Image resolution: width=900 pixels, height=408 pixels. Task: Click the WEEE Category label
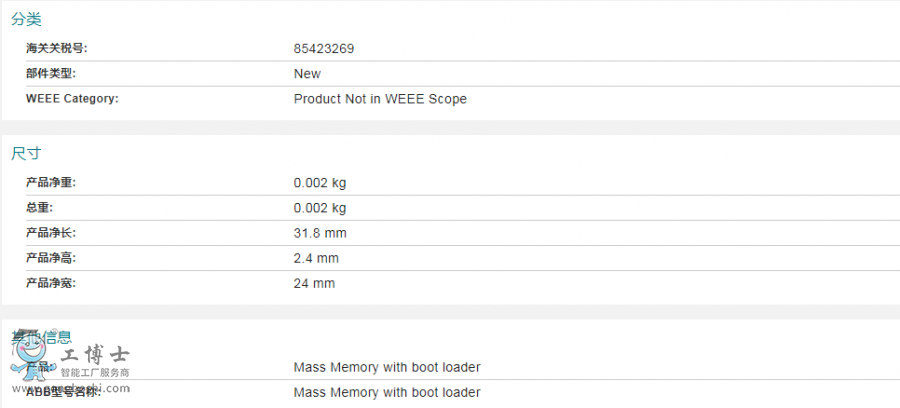(72, 98)
